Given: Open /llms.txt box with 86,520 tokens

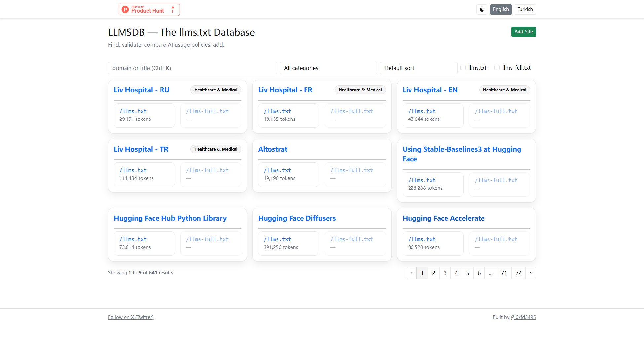Looking at the screenshot, I should [x=433, y=244].
